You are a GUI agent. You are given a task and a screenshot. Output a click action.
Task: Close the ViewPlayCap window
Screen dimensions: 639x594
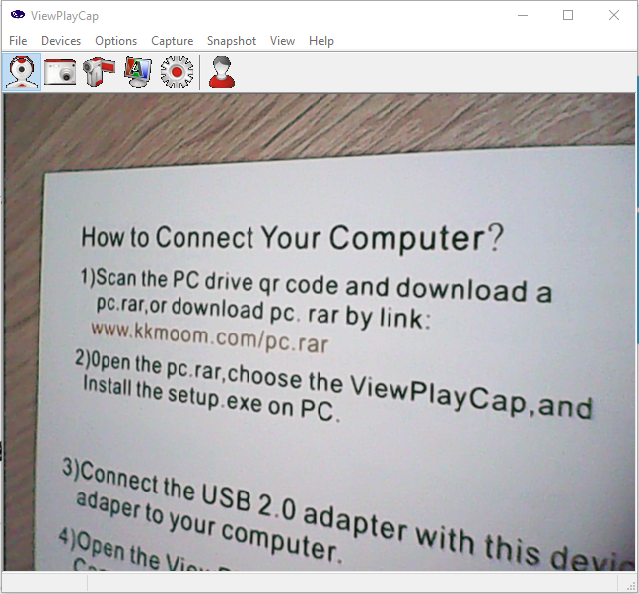click(614, 15)
